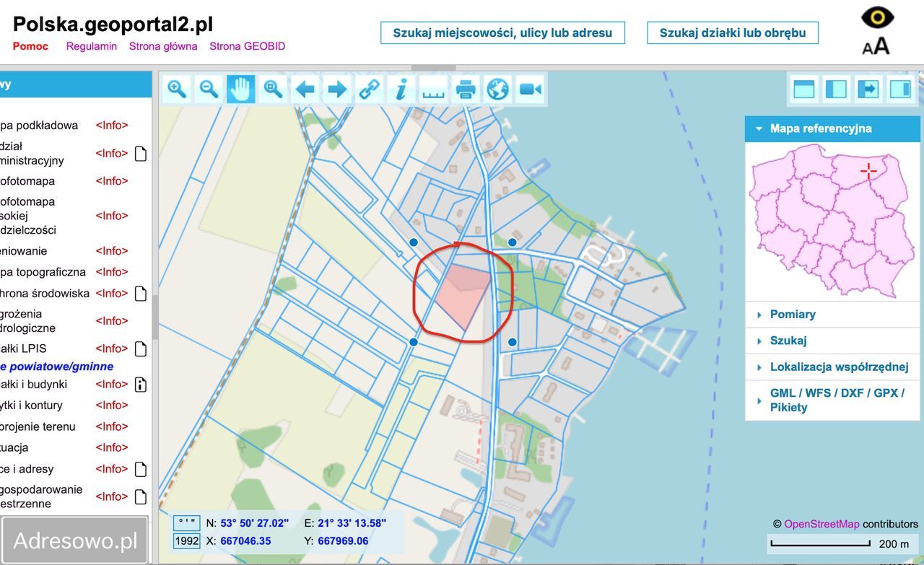The image size is (924, 565).
Task: Open the OpenStreetMap contributors link
Action: click(822, 525)
